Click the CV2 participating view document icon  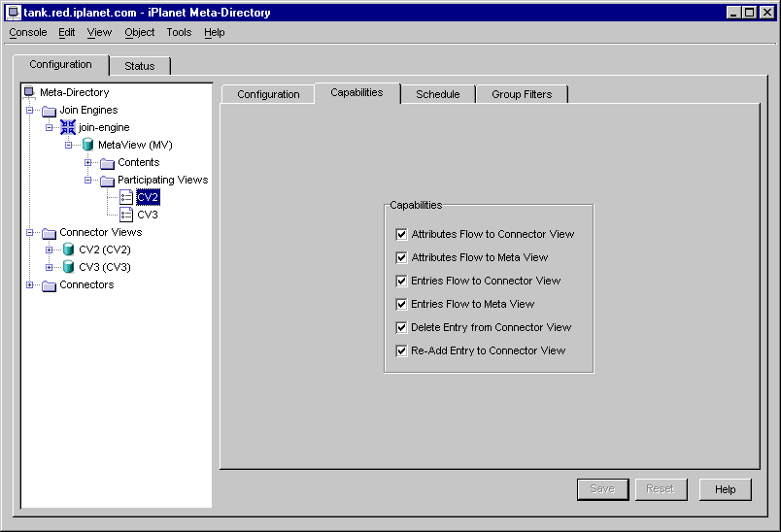(x=126, y=198)
